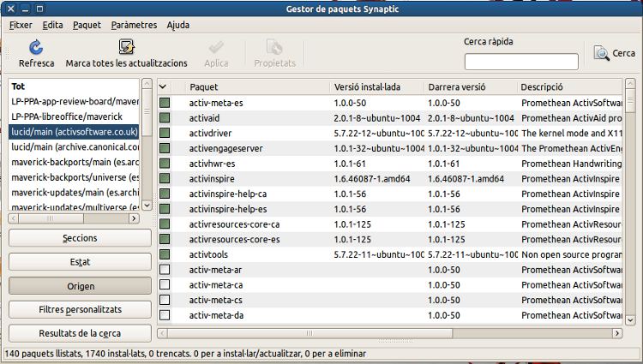Screen dimensions: 643x364
Task: Toggle status box for activaid
Action: click(x=165, y=118)
